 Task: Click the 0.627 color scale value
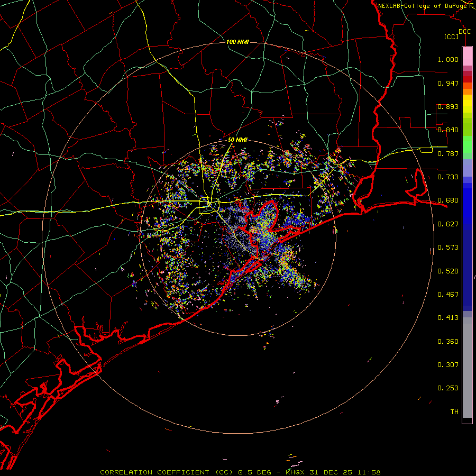click(x=448, y=224)
